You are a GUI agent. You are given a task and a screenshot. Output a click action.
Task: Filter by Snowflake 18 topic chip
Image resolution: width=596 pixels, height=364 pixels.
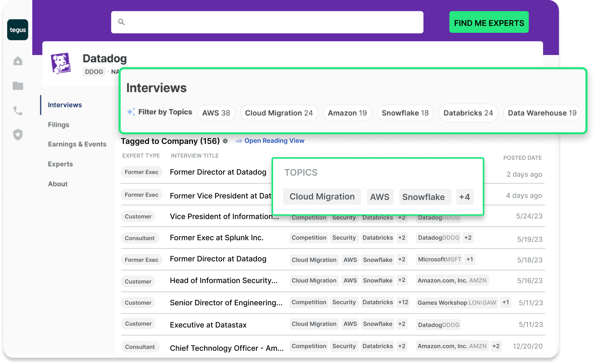pyautogui.click(x=405, y=113)
